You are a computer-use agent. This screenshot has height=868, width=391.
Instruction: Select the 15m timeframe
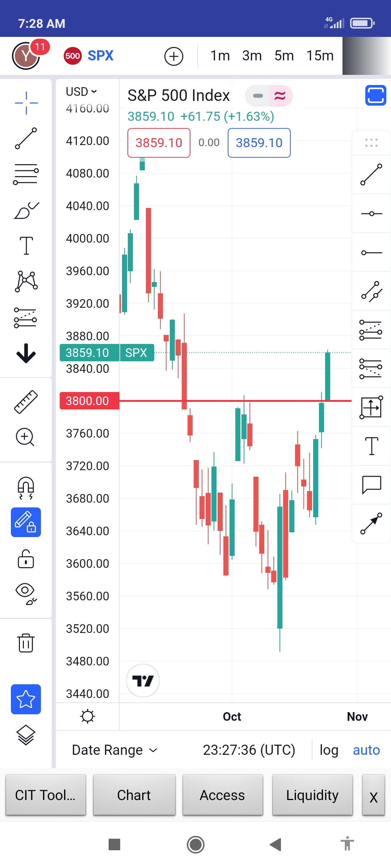(320, 56)
